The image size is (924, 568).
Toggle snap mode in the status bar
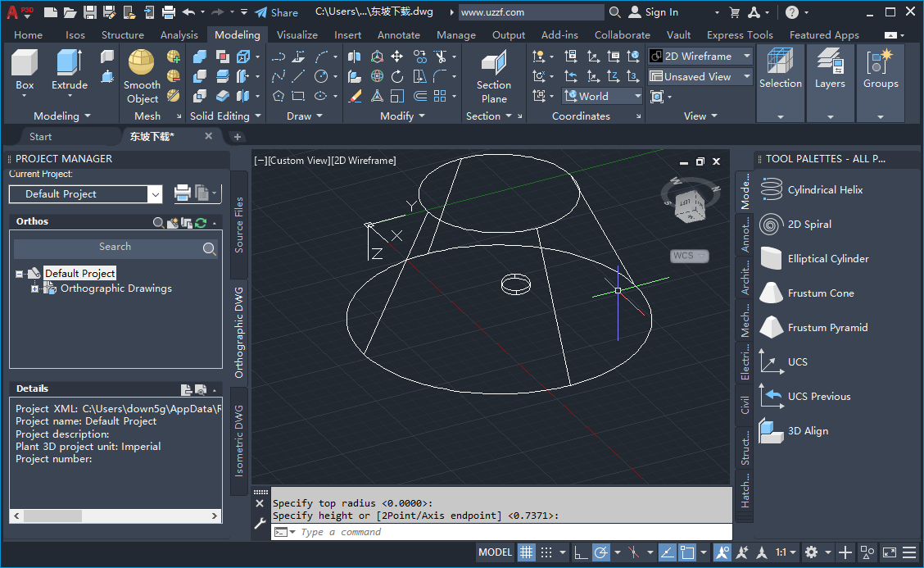pos(546,552)
